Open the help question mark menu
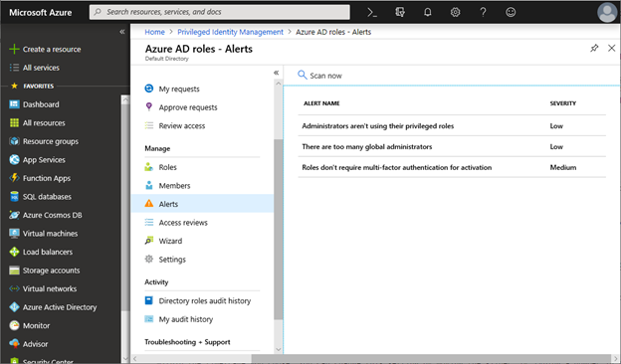The width and height of the screenshot is (621, 364). coord(484,12)
